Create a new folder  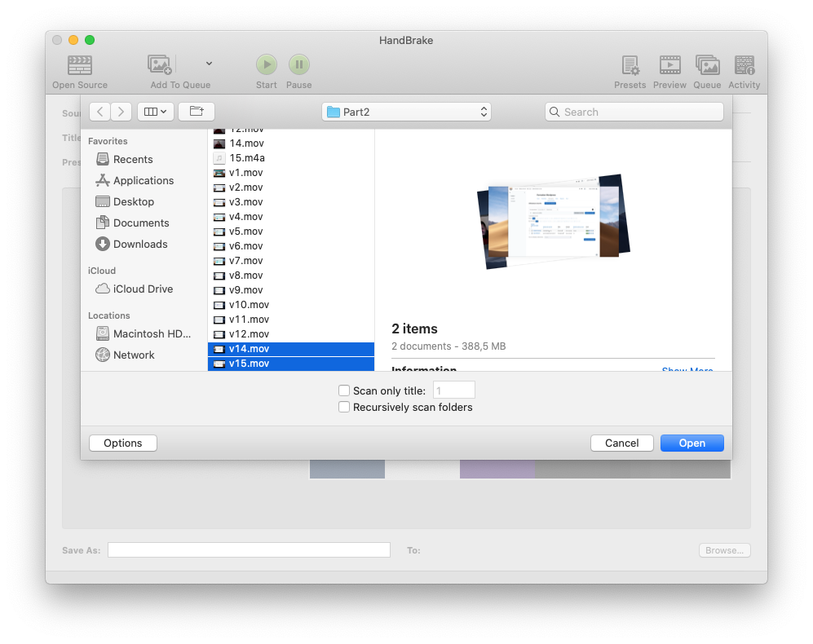click(197, 112)
